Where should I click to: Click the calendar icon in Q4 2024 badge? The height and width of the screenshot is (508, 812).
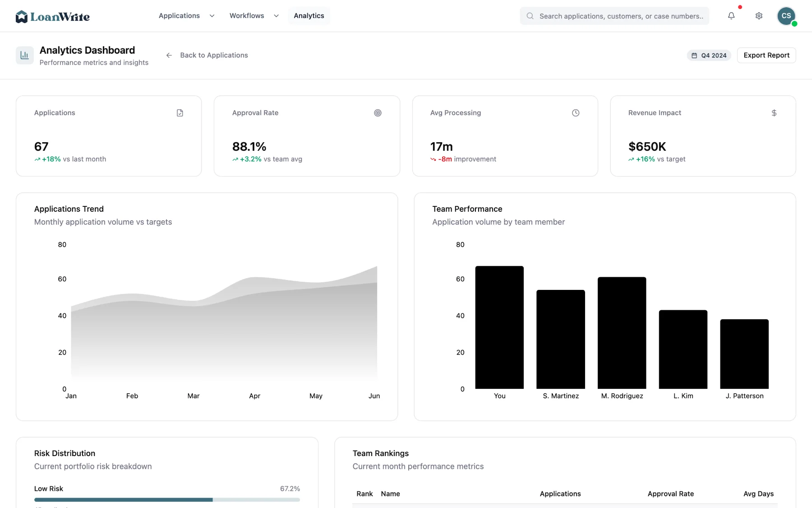pos(694,56)
